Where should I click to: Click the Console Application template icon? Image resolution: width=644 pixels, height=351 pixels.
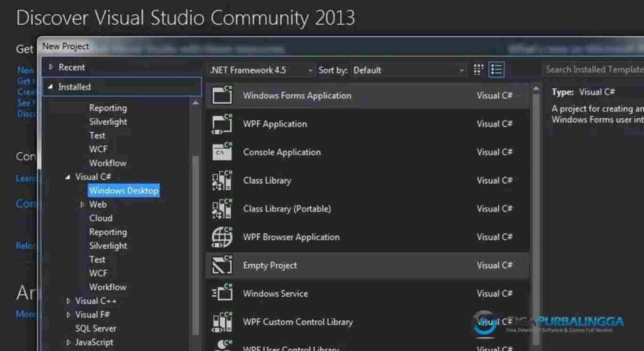[x=222, y=152]
